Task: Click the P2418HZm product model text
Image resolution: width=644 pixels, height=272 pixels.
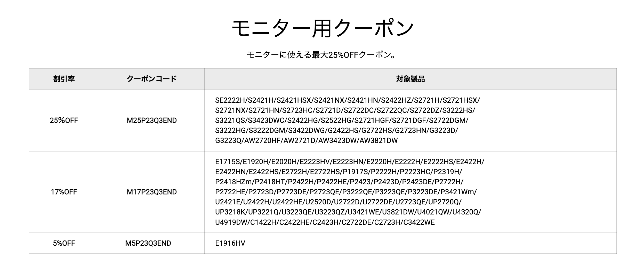Action: click(x=233, y=182)
